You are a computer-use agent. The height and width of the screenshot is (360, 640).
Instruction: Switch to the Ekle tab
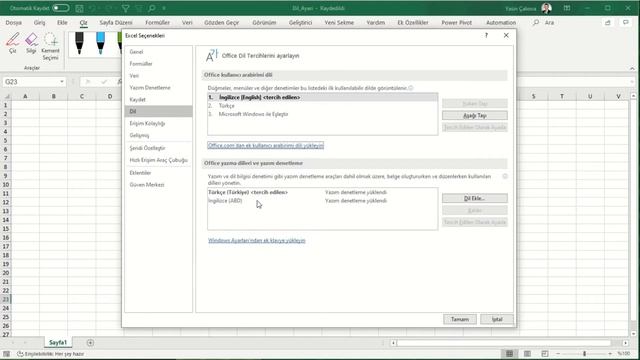(x=62, y=22)
